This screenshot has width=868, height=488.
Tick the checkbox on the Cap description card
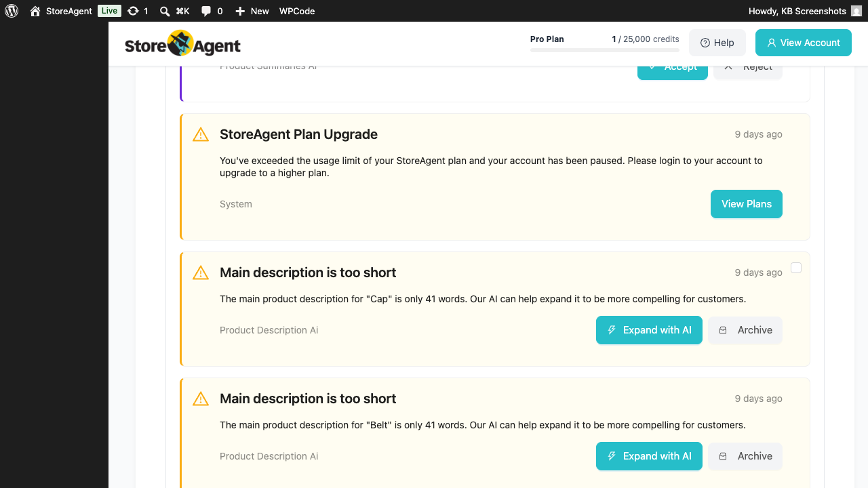click(x=796, y=268)
